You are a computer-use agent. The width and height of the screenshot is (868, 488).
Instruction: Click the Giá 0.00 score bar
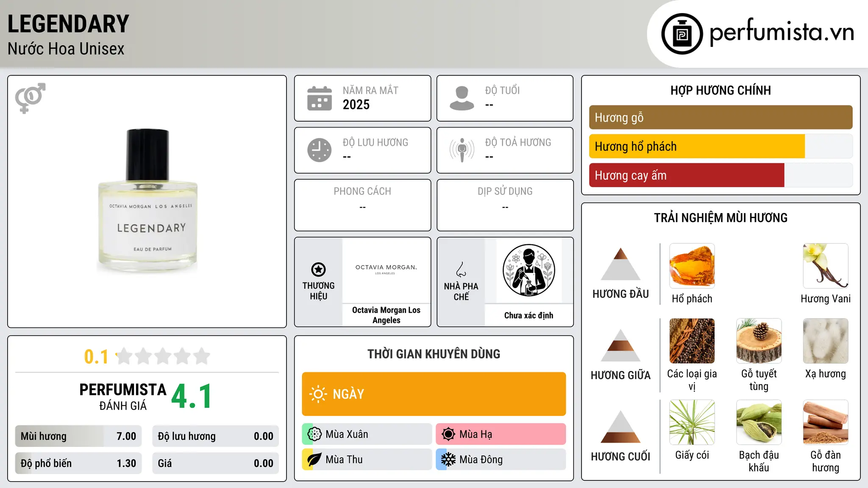pyautogui.click(x=216, y=463)
